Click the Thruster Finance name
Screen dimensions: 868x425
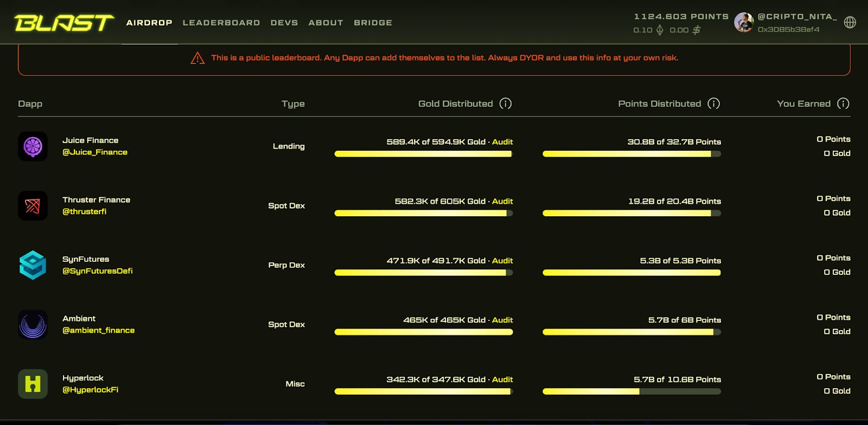(97, 200)
